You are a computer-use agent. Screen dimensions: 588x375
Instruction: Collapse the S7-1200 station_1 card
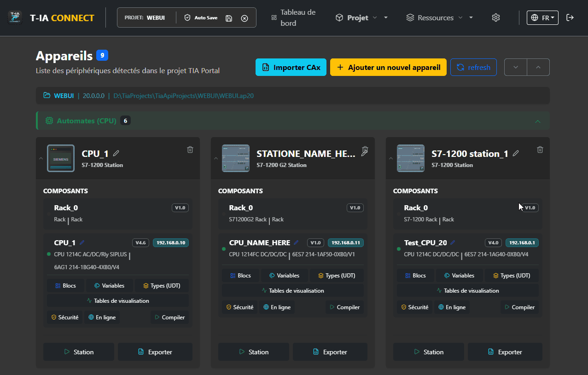click(390, 158)
